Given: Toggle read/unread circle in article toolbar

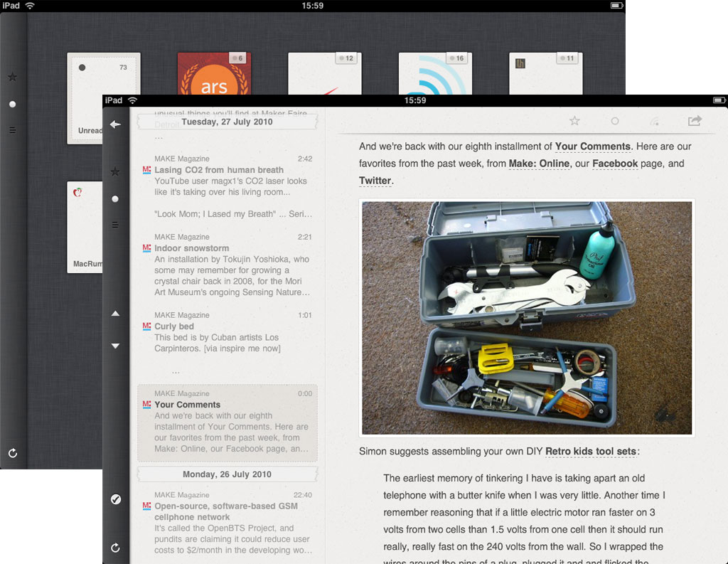Looking at the screenshot, I should 615,121.
